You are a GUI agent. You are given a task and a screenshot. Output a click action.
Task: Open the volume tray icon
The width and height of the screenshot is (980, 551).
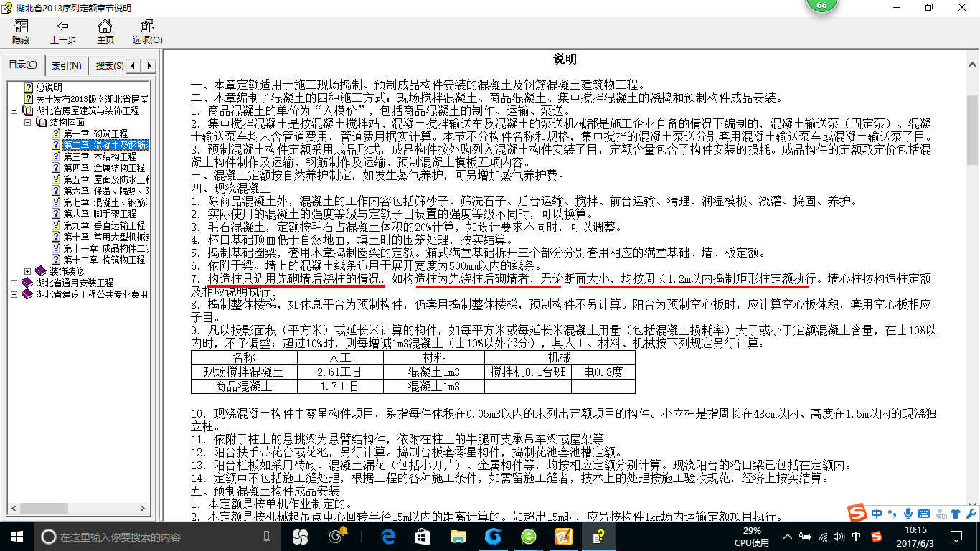pyautogui.click(x=839, y=536)
